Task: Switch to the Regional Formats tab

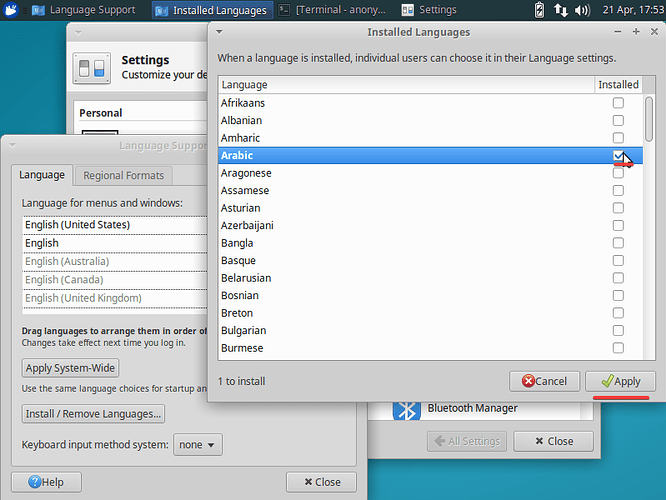Action: pos(123,175)
